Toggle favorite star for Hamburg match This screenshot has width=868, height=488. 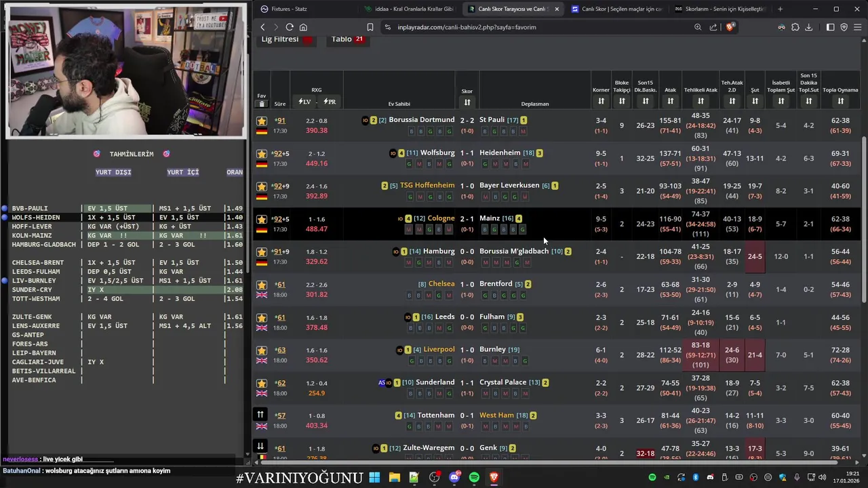(x=262, y=252)
